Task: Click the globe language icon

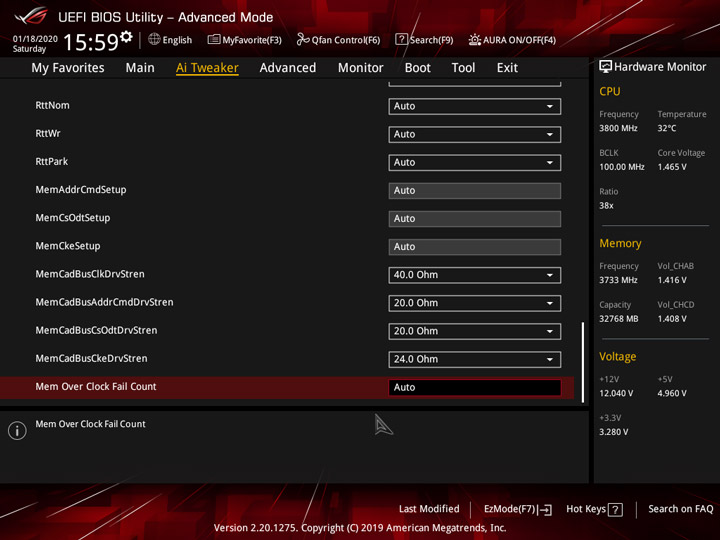Action: tap(154, 39)
